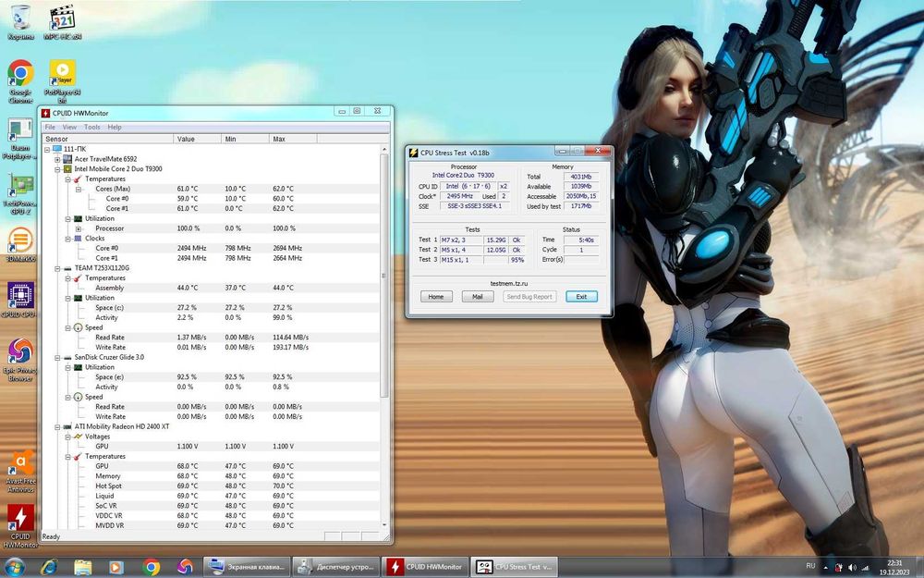
Task: Switch to CPUID HWMonitor taskbar button
Action: [425, 567]
